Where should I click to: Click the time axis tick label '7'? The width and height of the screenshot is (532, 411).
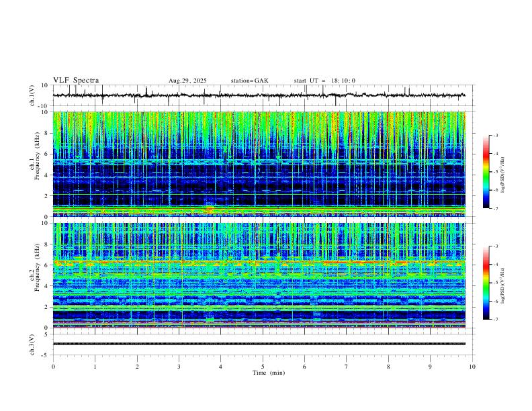(347, 367)
